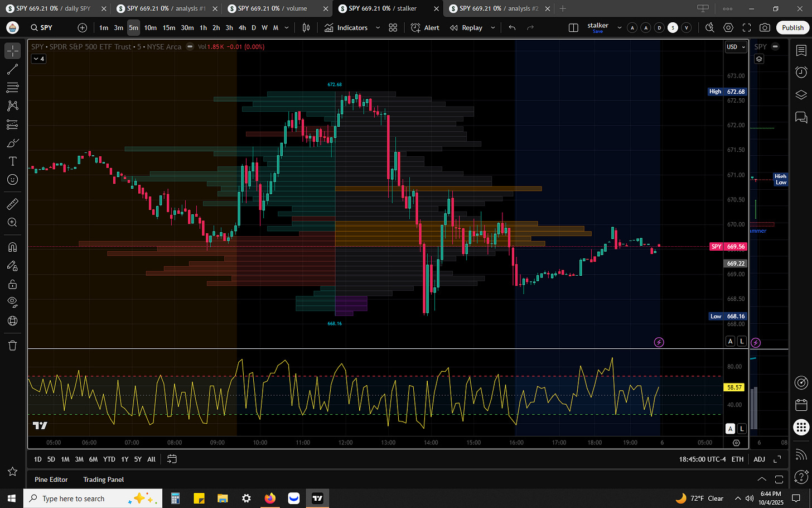Open the pattern drawing tools

coord(12,106)
